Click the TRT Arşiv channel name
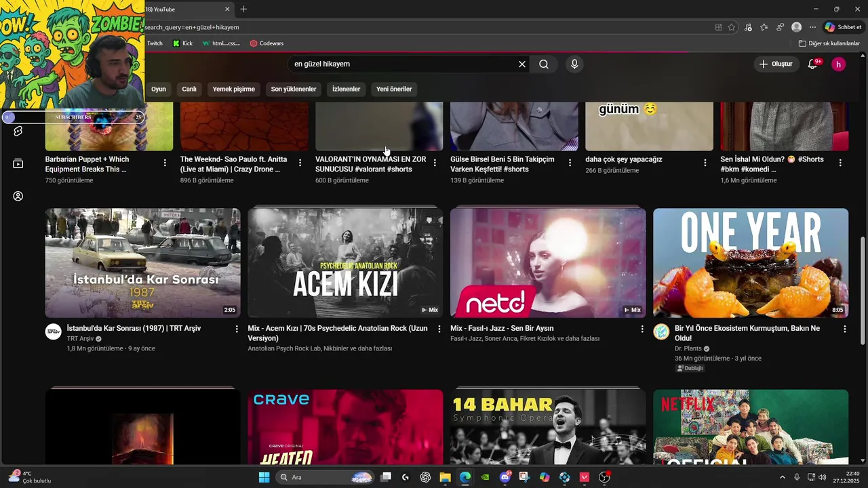Screen dimensions: 868x488 [x=80, y=339]
